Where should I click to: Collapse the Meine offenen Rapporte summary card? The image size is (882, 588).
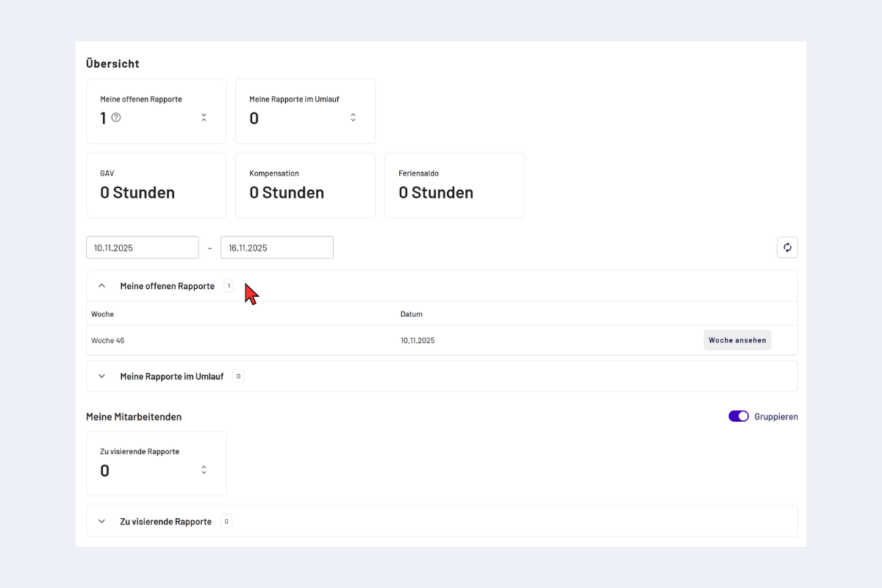tap(204, 118)
